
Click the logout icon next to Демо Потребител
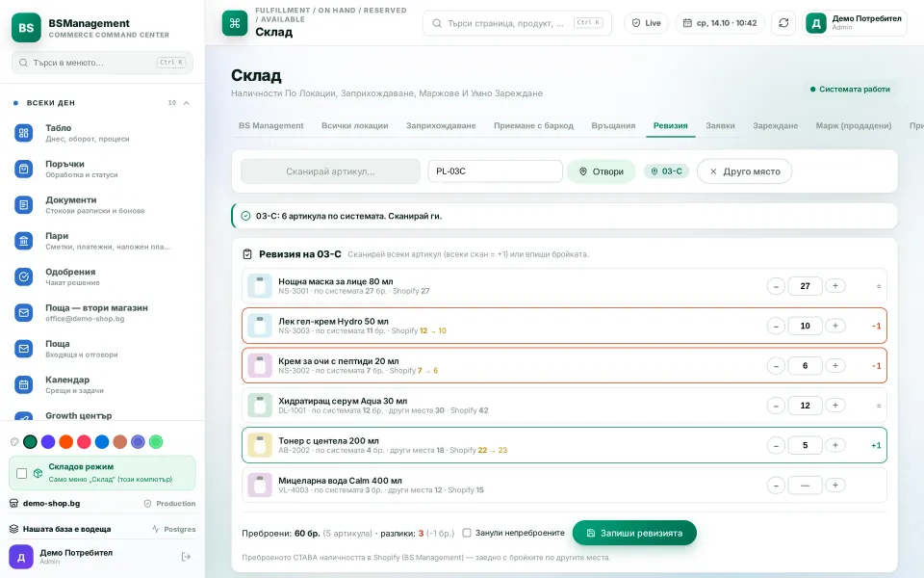click(x=186, y=557)
